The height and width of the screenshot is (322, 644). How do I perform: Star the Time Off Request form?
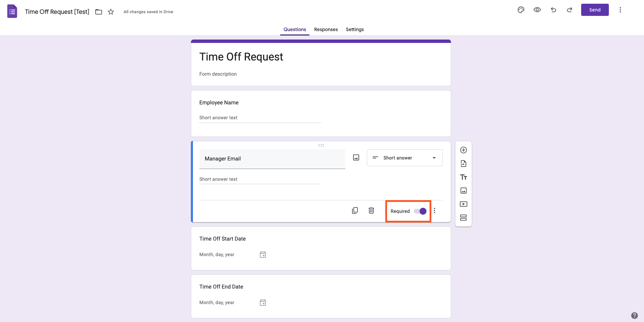111,12
